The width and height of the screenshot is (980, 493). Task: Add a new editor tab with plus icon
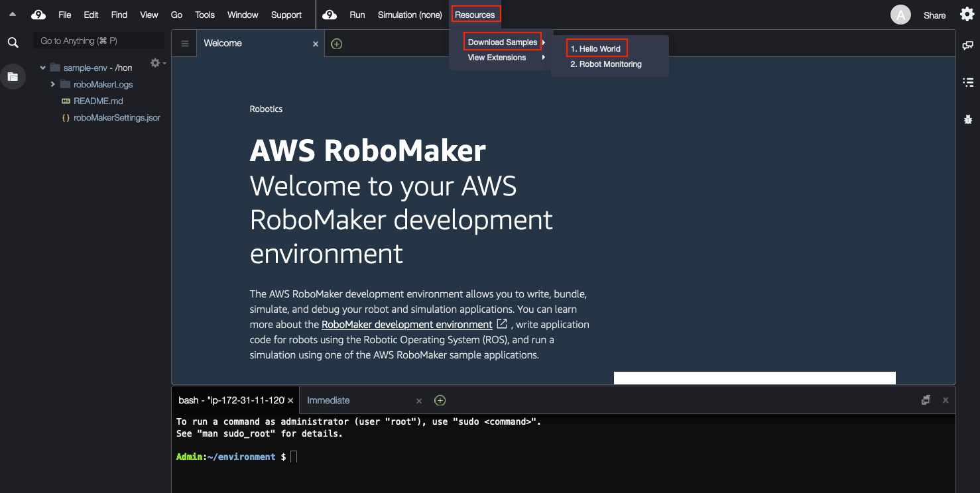coord(337,44)
